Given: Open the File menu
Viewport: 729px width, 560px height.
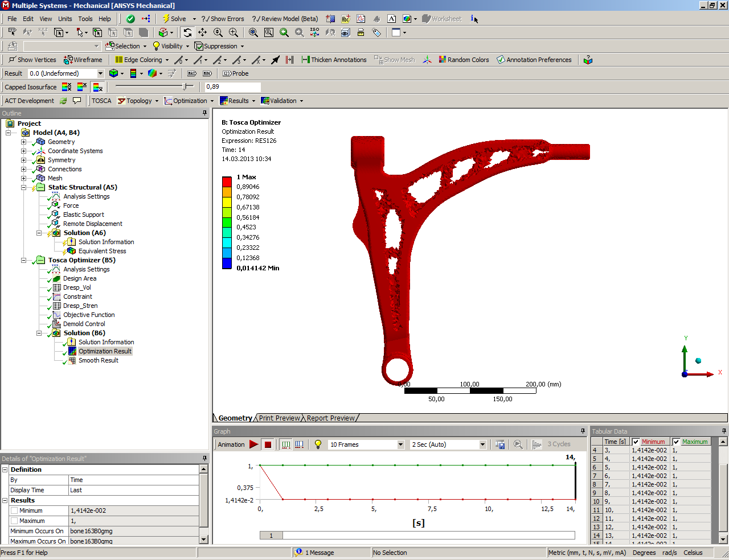Looking at the screenshot, I should click(12, 19).
